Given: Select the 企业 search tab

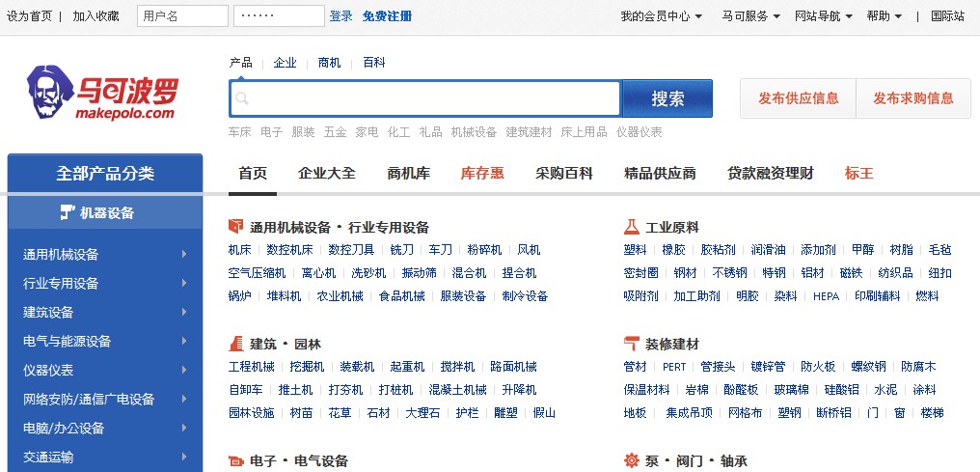Looking at the screenshot, I should pyautogui.click(x=285, y=63).
